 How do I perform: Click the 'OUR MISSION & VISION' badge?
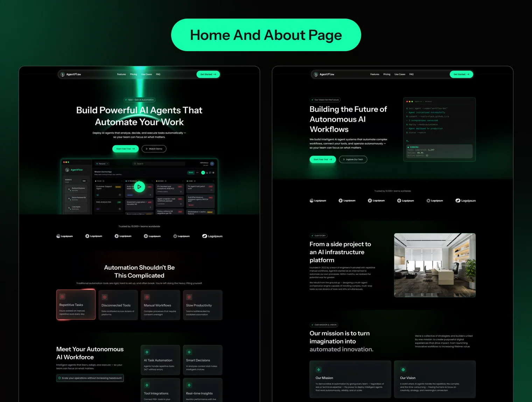pos(324,325)
